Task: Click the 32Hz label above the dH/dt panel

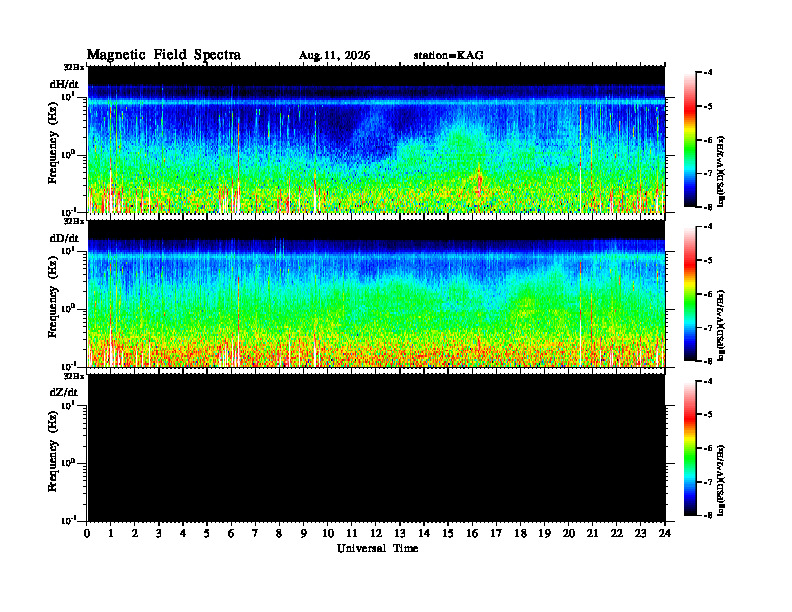Action: pyautogui.click(x=74, y=67)
